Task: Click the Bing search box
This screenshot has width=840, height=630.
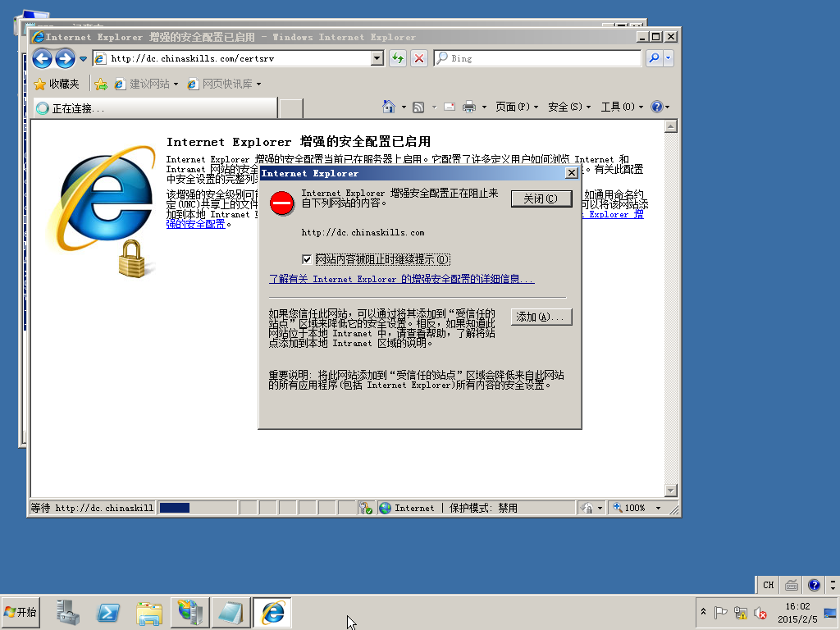Action: coord(537,58)
